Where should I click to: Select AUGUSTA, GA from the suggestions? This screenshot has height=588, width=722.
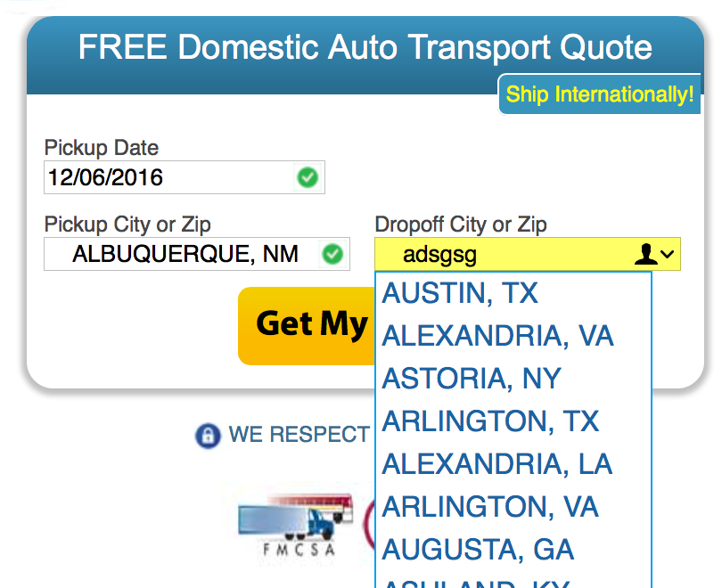click(x=478, y=550)
